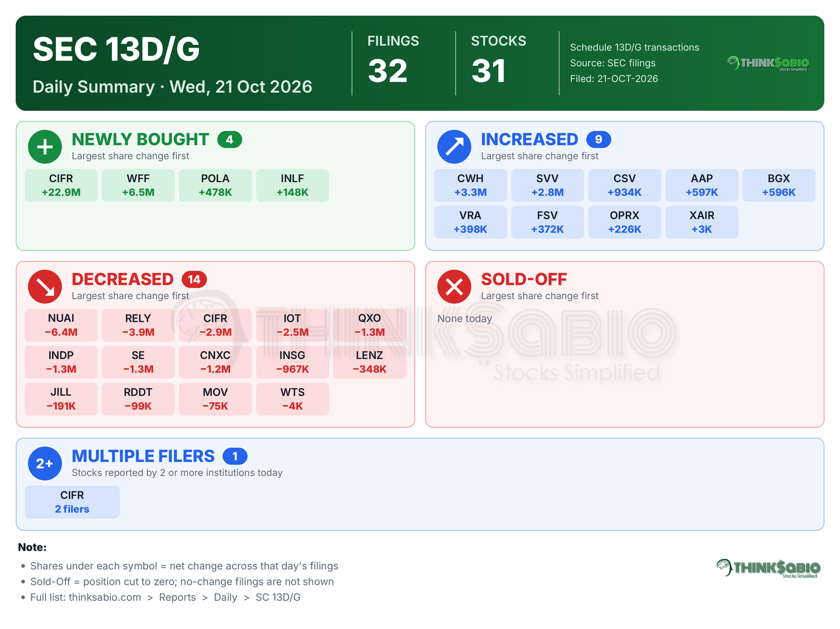Screen dimensions: 840x629
Task: Select the VRA +398K tile
Action: (470, 222)
